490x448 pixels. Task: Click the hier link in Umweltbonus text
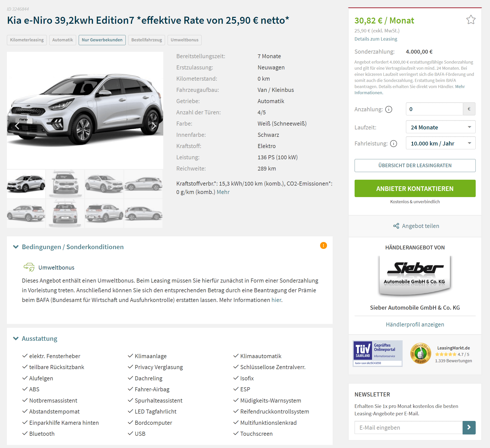click(x=276, y=300)
